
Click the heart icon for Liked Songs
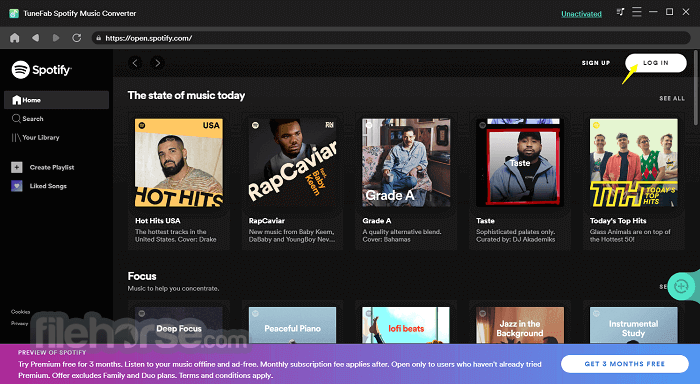tap(17, 186)
